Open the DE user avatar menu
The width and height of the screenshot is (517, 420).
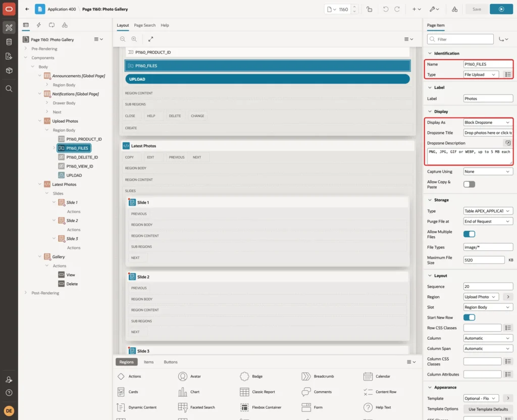pyautogui.click(x=9, y=411)
